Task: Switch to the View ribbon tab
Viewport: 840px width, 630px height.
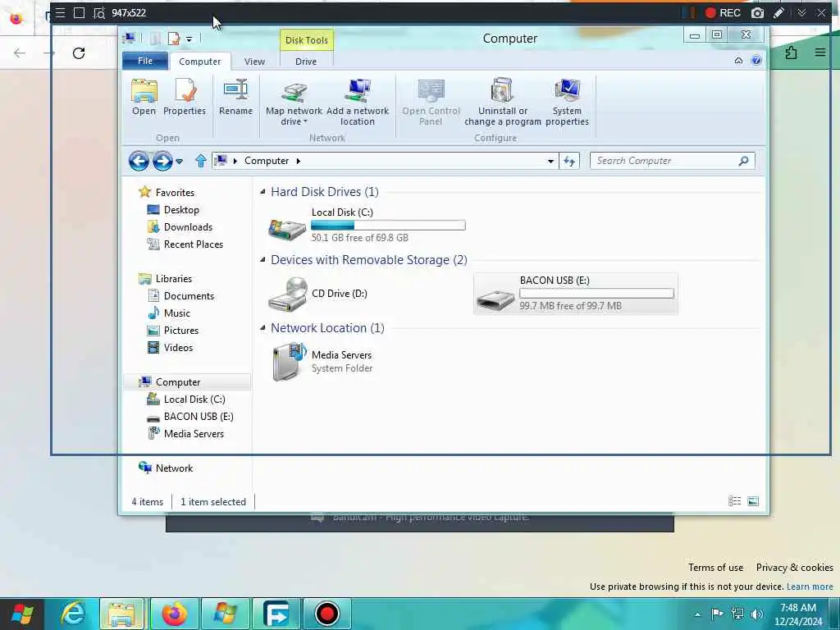Action: pyautogui.click(x=254, y=62)
